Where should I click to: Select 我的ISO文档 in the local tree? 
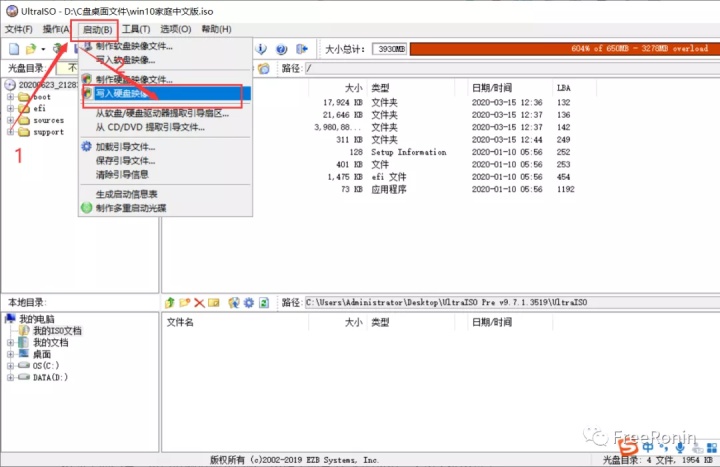point(57,331)
